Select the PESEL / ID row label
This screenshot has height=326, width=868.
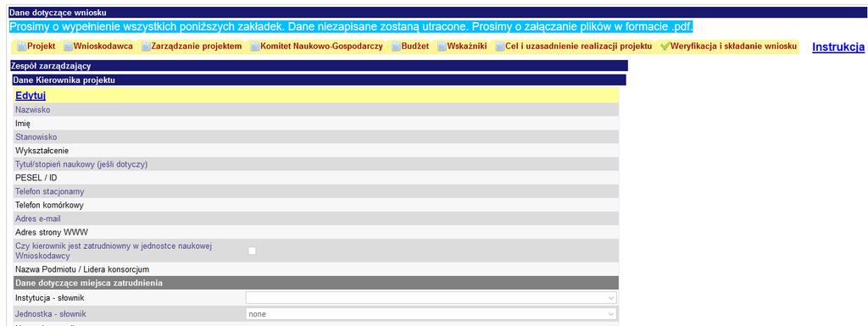pyautogui.click(x=36, y=178)
